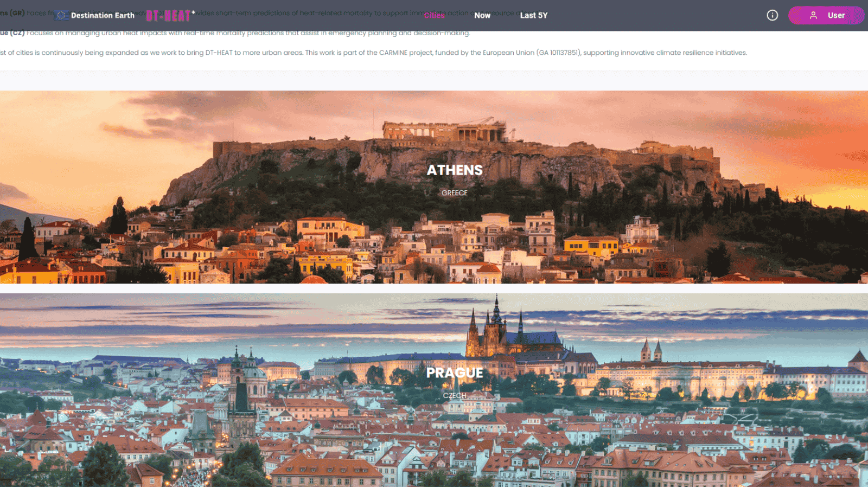Screen dimensions: 868x488
Task: Click the person icon in User button
Action: click(813, 15)
